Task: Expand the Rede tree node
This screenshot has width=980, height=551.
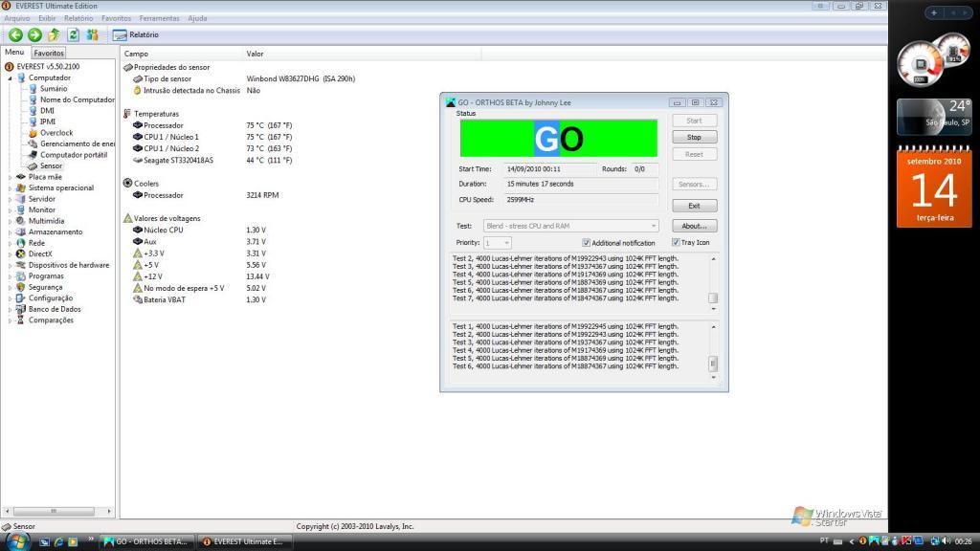Action: point(10,243)
